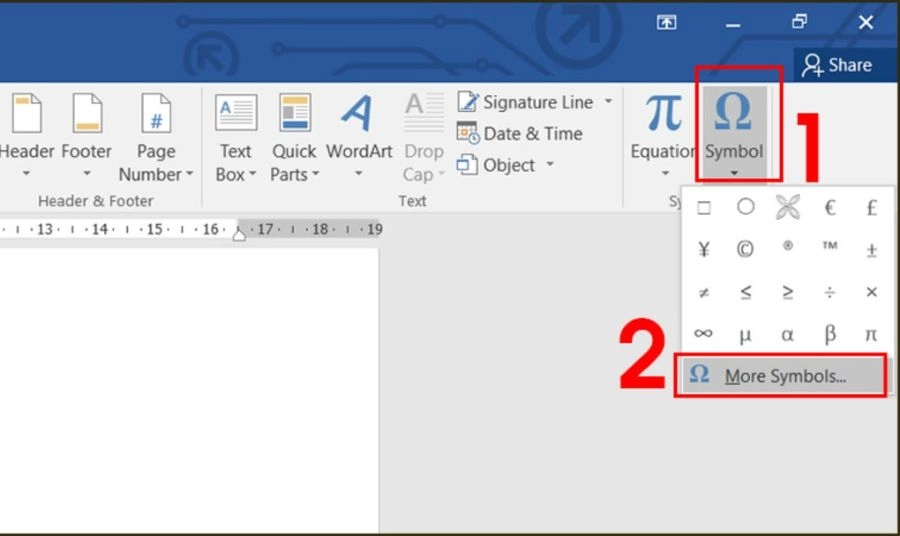Viewport: 900px width, 536px height.
Task: Insert the Date & Time
Action: pos(520,133)
